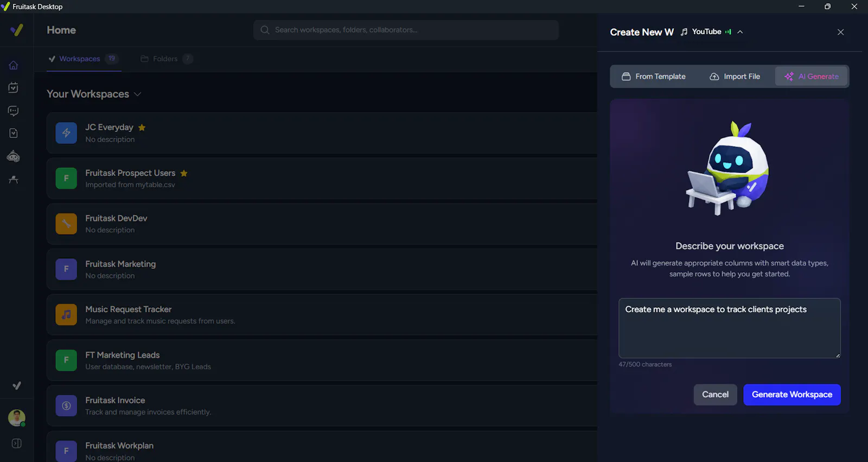Click the Music Request Tracker note icon
This screenshot has width=868, height=462.
66,315
